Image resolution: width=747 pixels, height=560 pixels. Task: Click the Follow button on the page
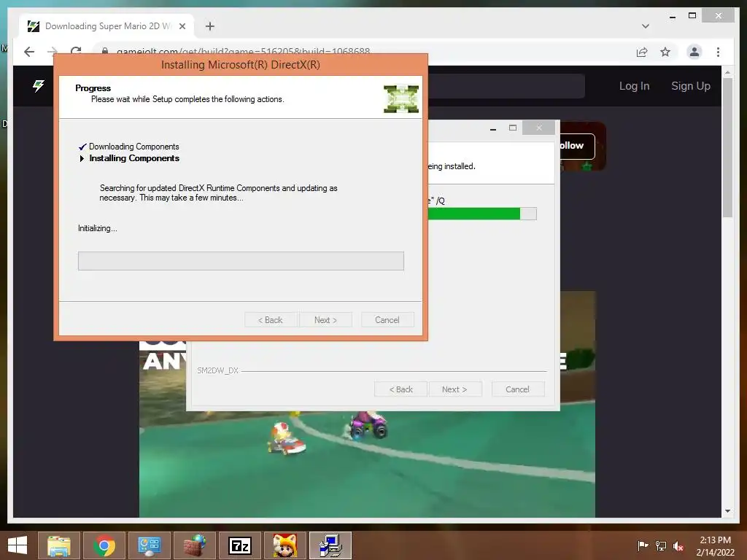pos(577,146)
